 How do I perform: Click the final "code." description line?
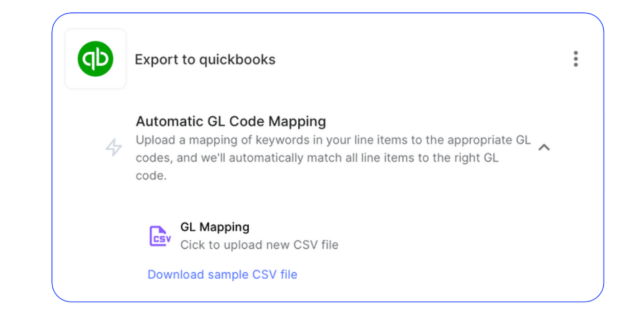[x=151, y=176]
